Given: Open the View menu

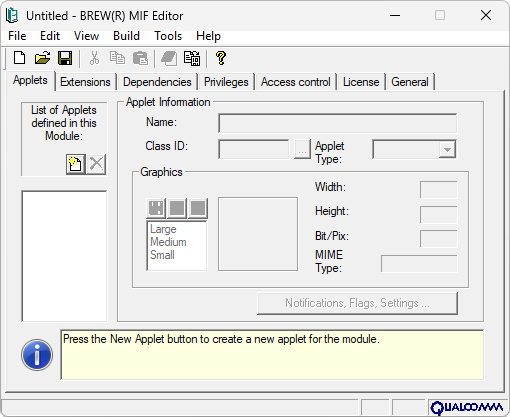Looking at the screenshot, I should tap(86, 36).
